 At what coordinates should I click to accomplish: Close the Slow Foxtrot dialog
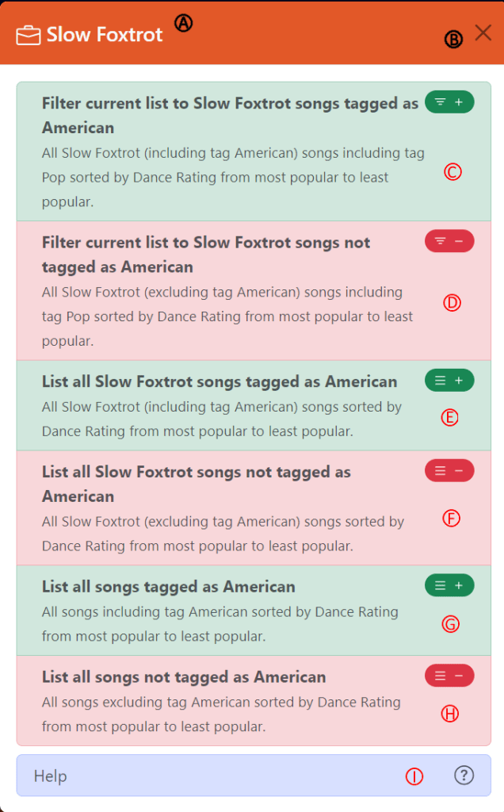click(x=483, y=33)
